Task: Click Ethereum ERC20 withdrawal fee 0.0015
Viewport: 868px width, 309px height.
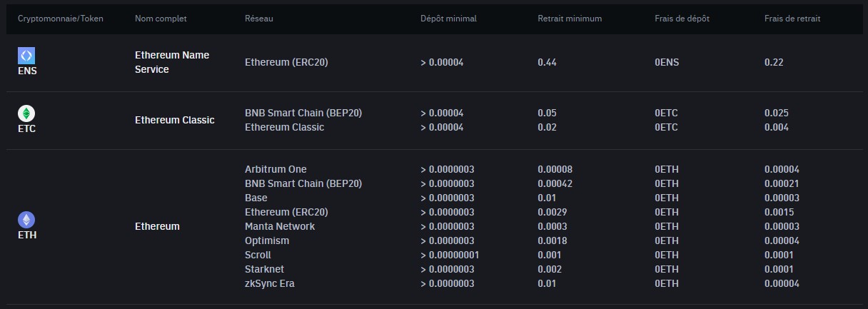Action: click(x=779, y=212)
